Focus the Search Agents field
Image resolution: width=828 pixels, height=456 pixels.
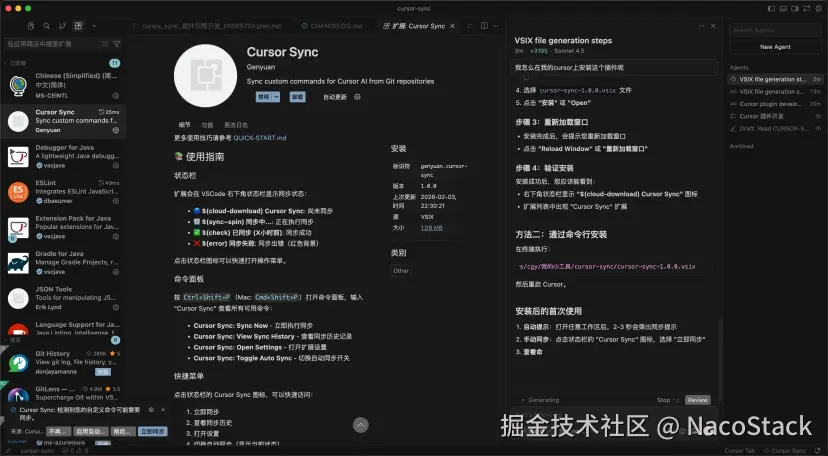coord(775,30)
